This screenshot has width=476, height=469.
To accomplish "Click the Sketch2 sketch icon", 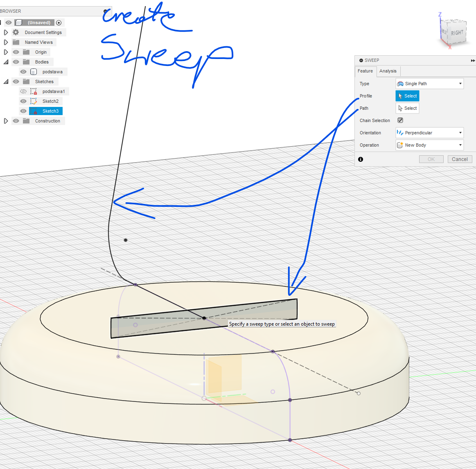I will (x=34, y=101).
